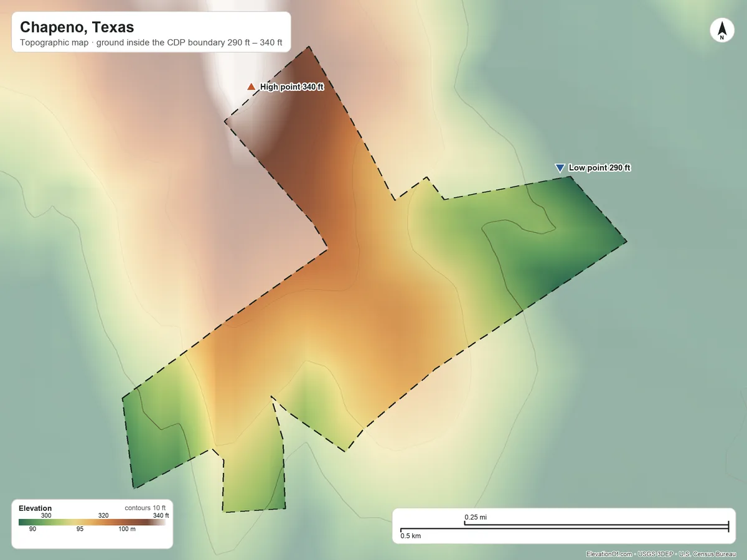Click the 'High point 340 ft' label
Viewport: 747px width, 560px height.
[292, 87]
